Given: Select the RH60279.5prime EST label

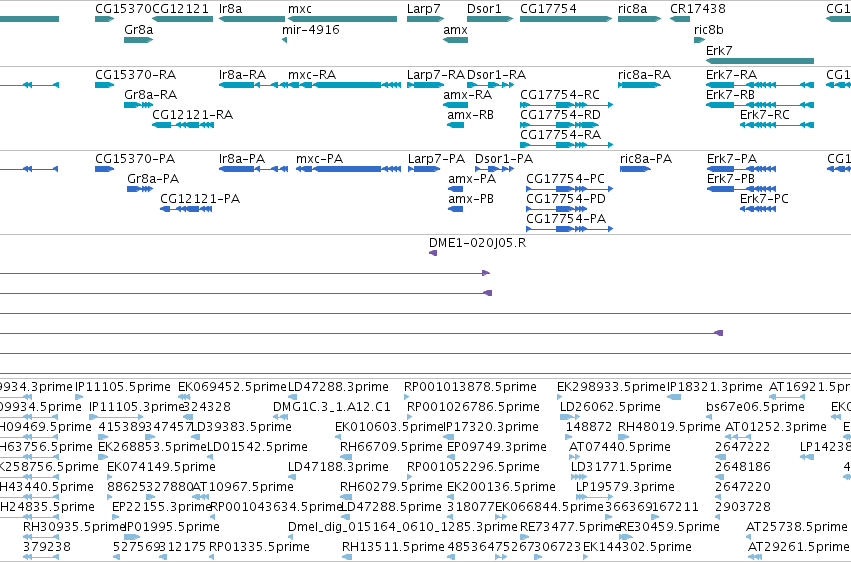Looking at the screenshot, I should point(391,487).
